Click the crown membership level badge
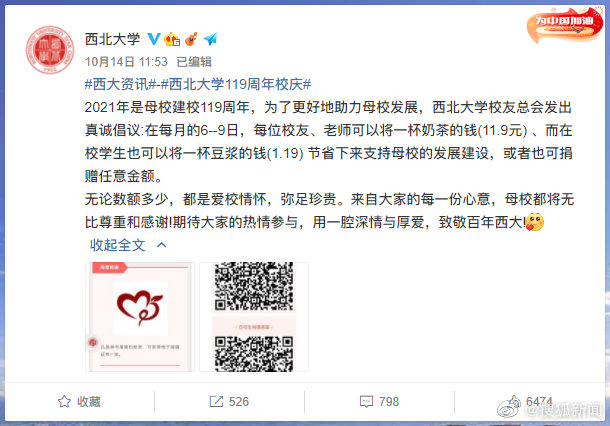Image resolution: width=610 pixels, height=426 pixels. coord(172,39)
